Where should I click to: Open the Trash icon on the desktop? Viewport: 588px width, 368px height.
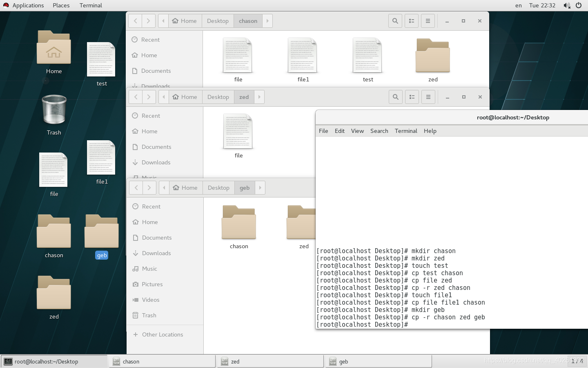[x=54, y=110]
